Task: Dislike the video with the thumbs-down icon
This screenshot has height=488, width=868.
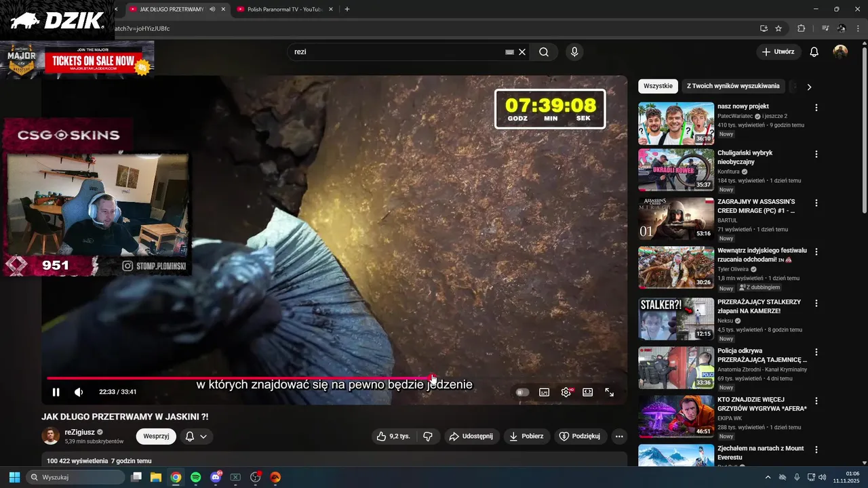Action: click(428, 436)
